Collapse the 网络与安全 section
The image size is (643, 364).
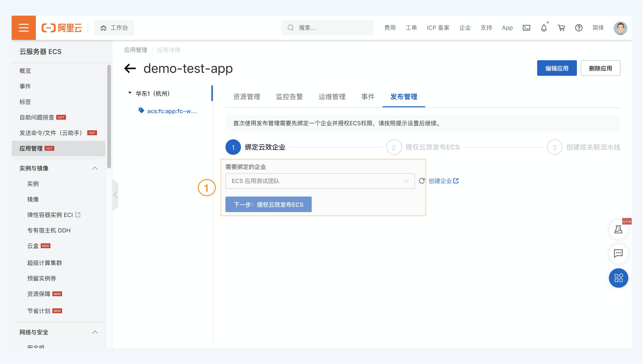pyautogui.click(x=95, y=332)
